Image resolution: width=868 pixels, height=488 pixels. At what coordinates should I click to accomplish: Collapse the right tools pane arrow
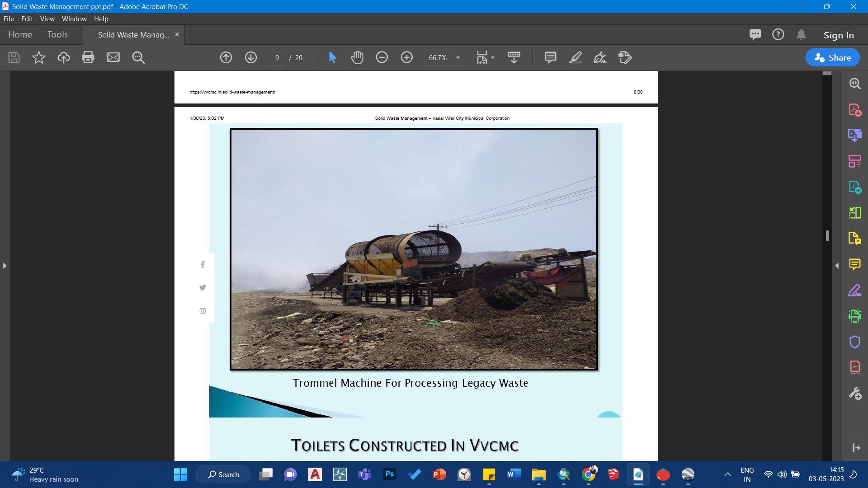tap(837, 266)
